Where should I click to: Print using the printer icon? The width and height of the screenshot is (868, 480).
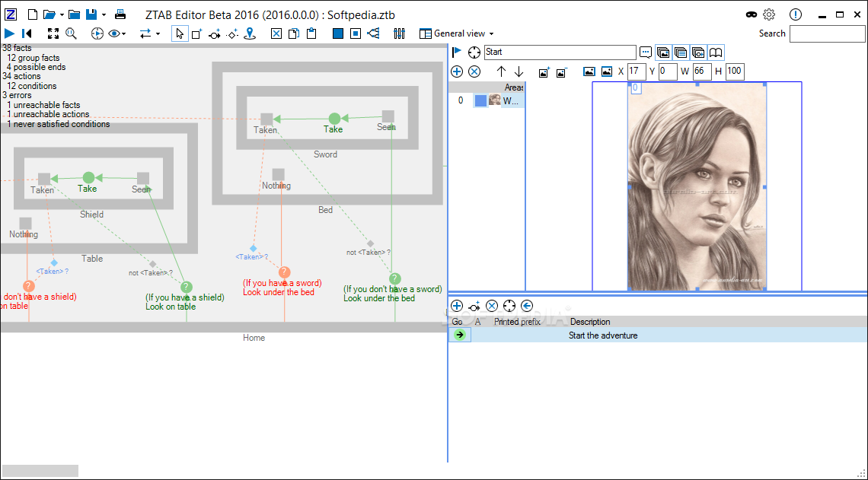click(x=120, y=15)
